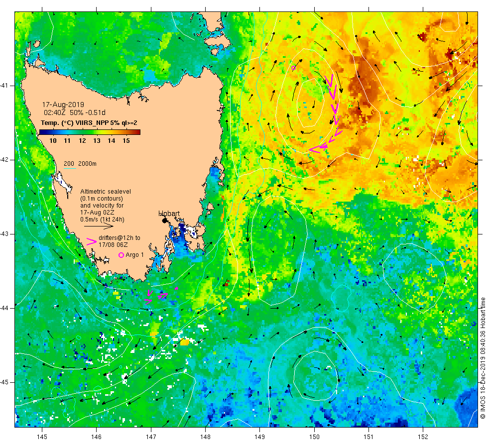Click longitude axis label 148

pos(205,437)
